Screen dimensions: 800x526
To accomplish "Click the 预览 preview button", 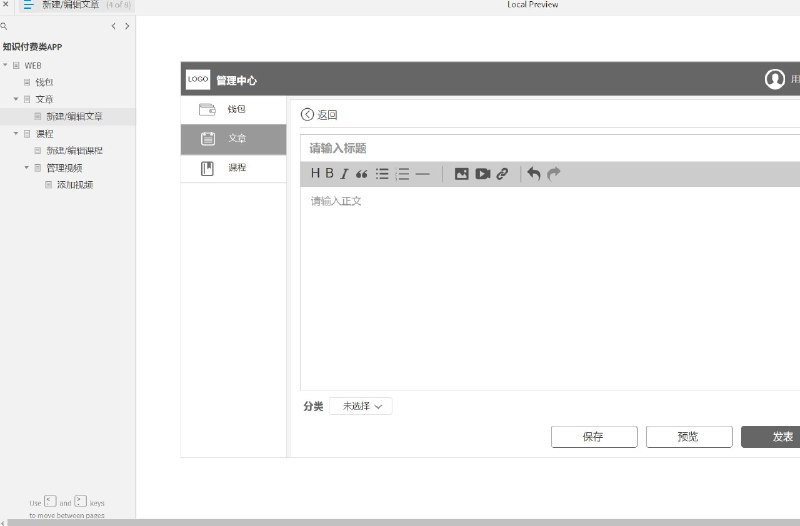I will (x=689, y=437).
